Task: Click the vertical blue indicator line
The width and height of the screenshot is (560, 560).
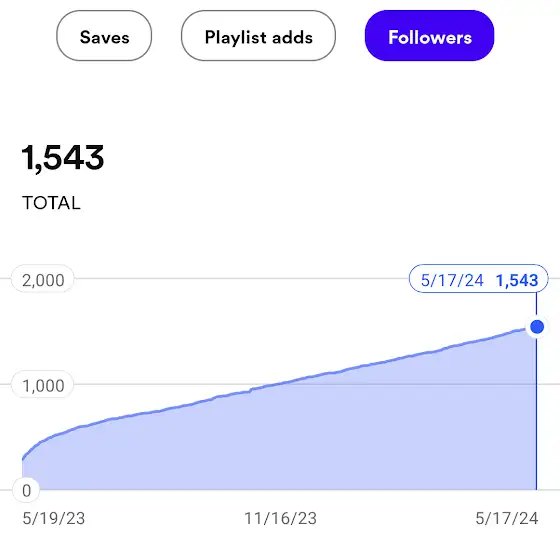Action: coord(536,411)
